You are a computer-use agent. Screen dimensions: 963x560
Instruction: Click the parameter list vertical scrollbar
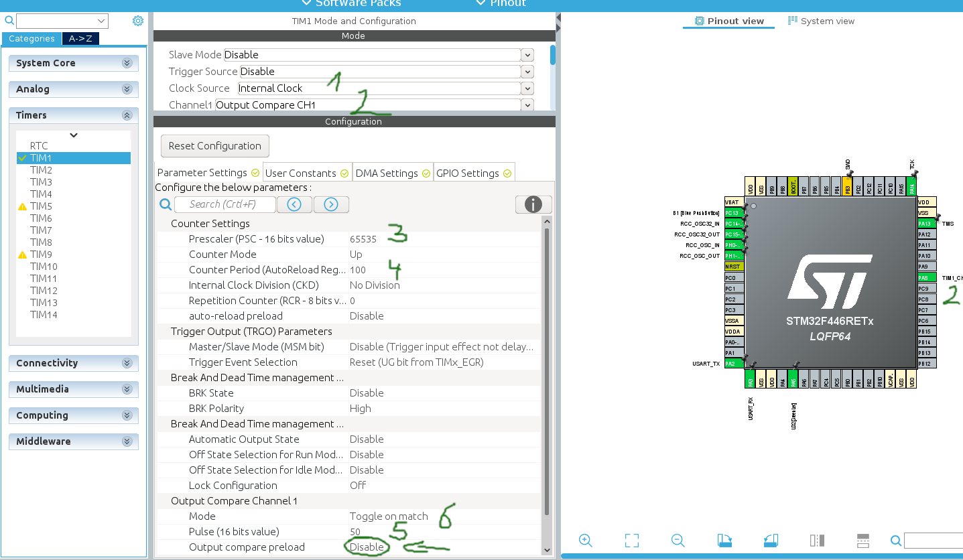[x=547, y=370]
